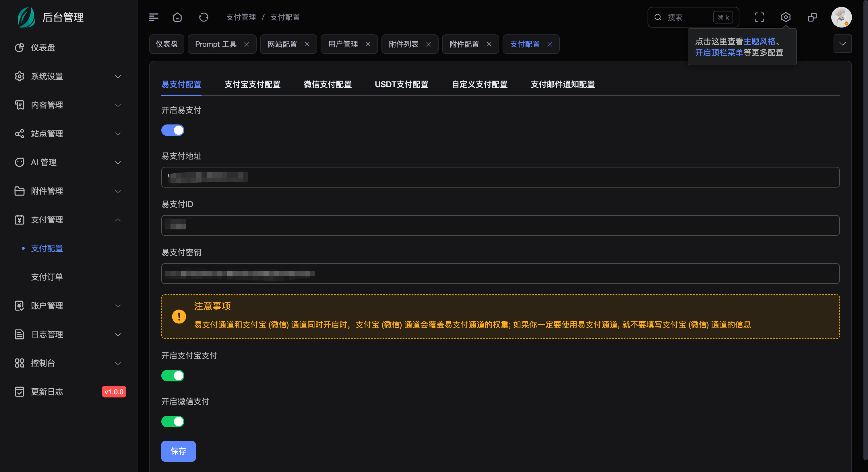Switch to 自定义支付配置 tab
The image size is (868, 472).
point(479,84)
